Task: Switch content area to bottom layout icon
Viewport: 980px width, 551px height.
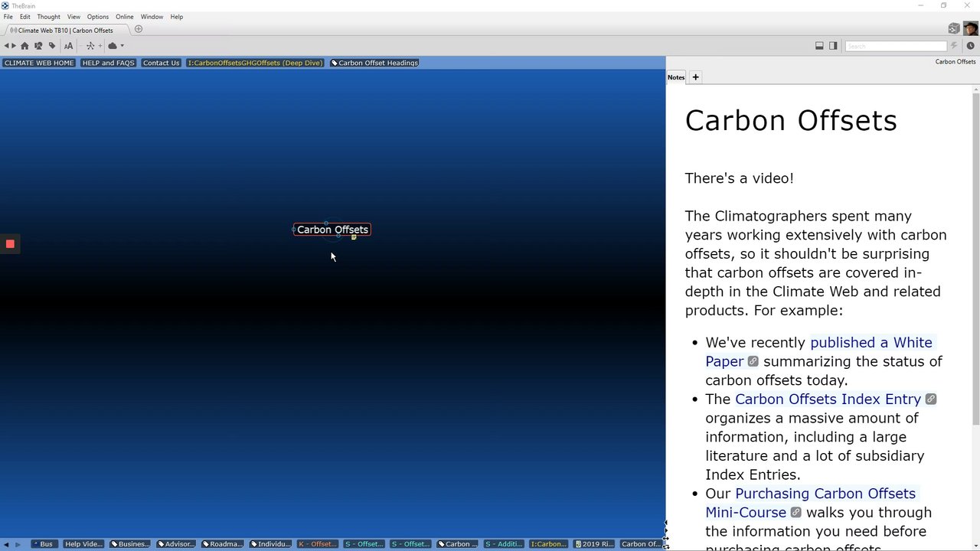Action: pyautogui.click(x=819, y=46)
